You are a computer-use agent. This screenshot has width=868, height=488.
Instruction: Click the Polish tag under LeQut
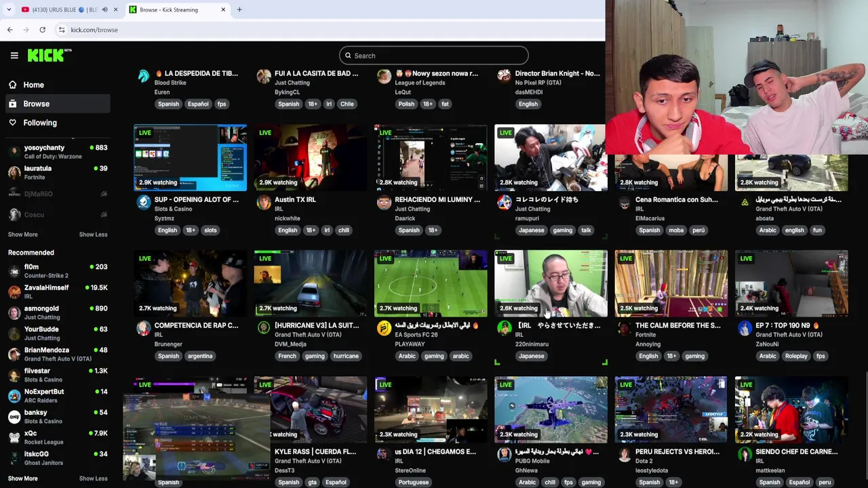(x=406, y=104)
